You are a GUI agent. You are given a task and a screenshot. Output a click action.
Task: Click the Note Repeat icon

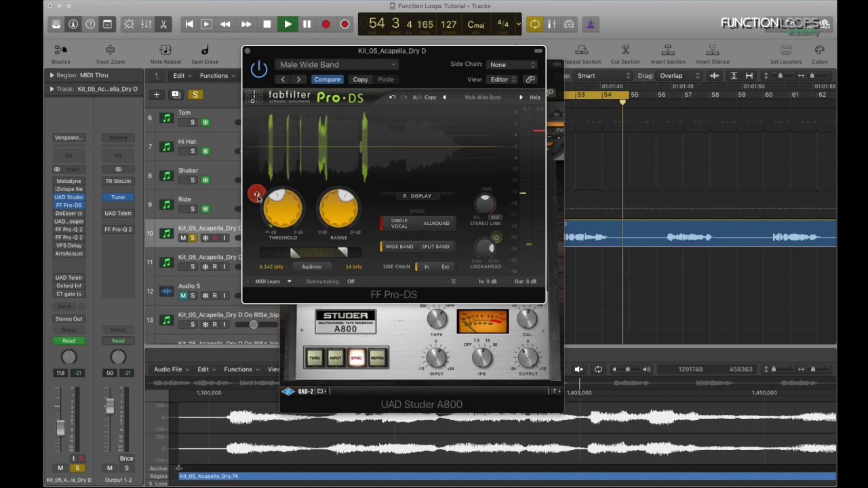[x=165, y=54]
